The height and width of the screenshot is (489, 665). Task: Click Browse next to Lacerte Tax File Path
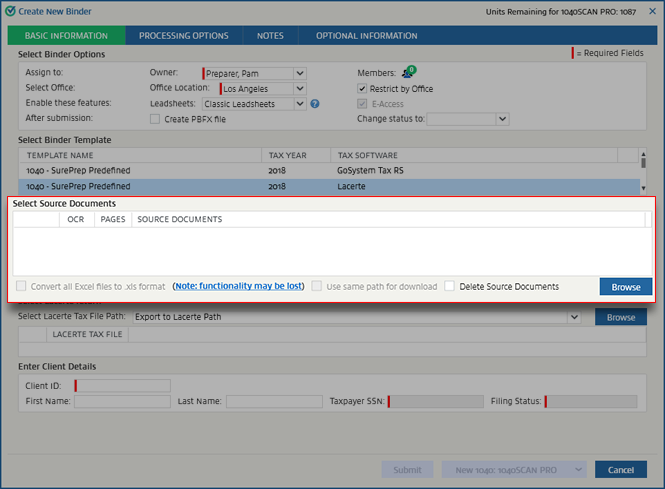pos(620,317)
